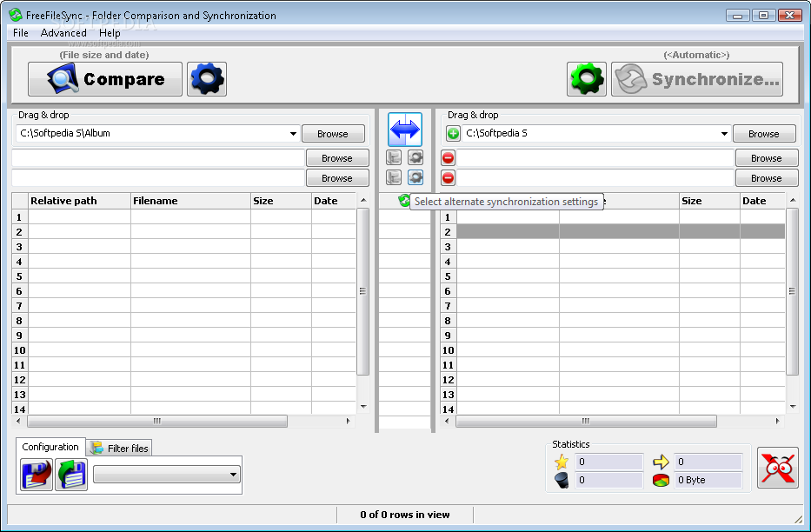Open alternate sync settings for second pair
The width and height of the screenshot is (811, 532).
[x=415, y=157]
